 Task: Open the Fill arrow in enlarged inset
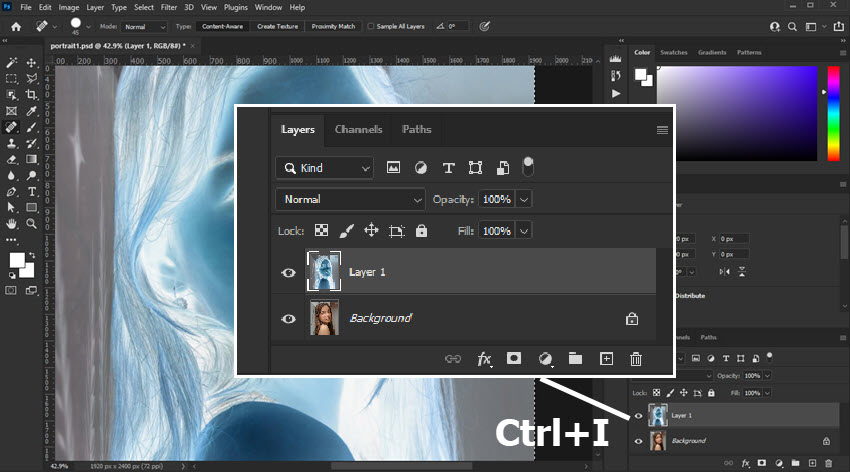(x=524, y=231)
